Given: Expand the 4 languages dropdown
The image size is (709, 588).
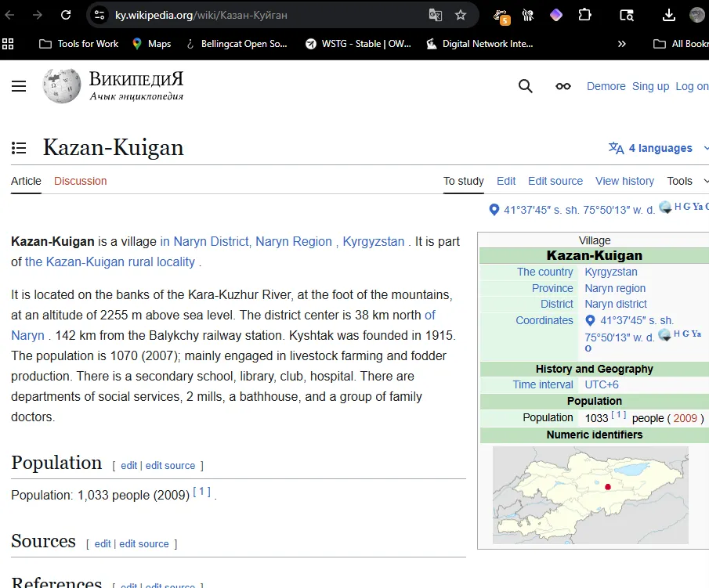Looking at the screenshot, I should coord(658,148).
